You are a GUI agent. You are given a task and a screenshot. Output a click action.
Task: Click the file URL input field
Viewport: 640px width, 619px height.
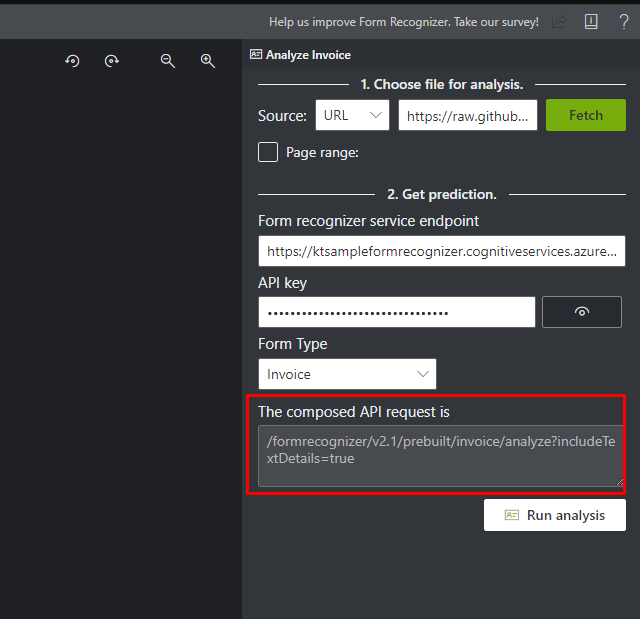[468, 115]
